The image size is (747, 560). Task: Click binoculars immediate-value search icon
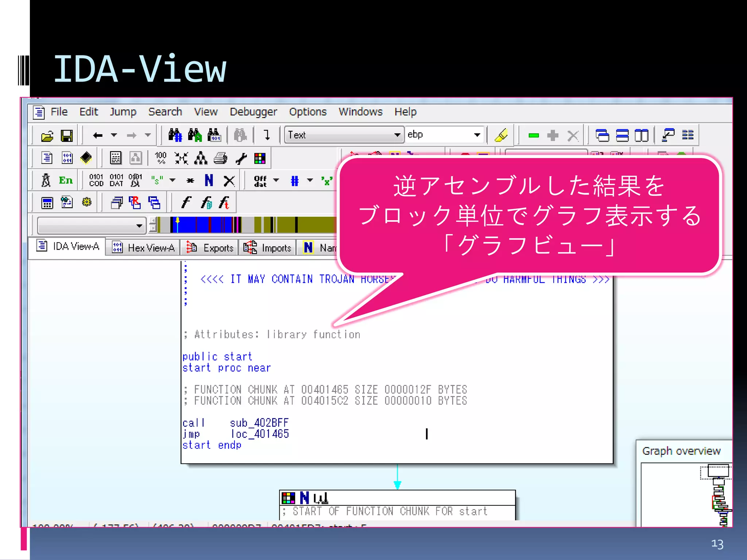(x=175, y=135)
